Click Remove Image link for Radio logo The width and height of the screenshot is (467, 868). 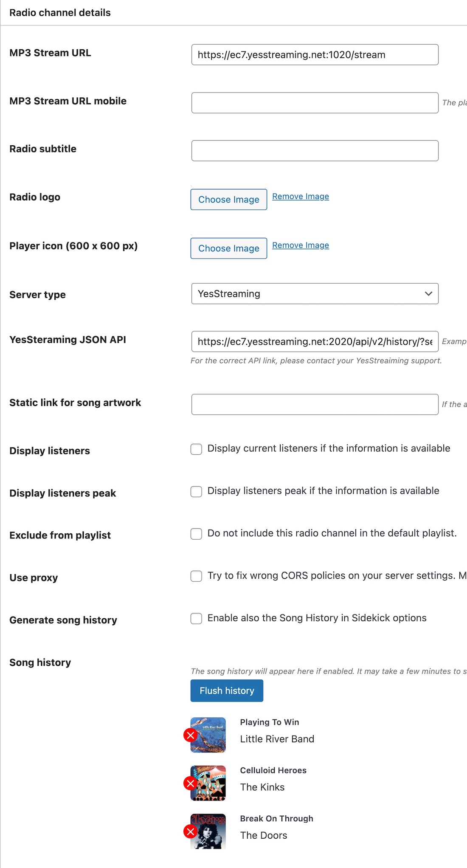[x=301, y=197]
